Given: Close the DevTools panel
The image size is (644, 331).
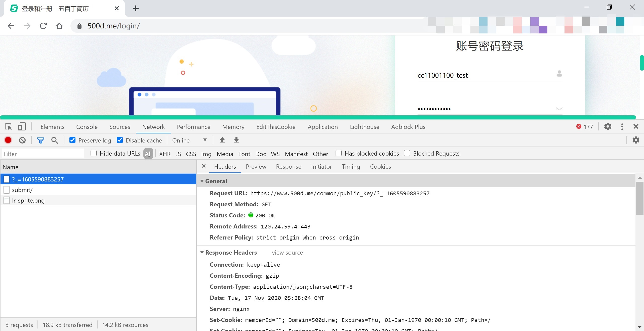Looking at the screenshot, I should 636,126.
